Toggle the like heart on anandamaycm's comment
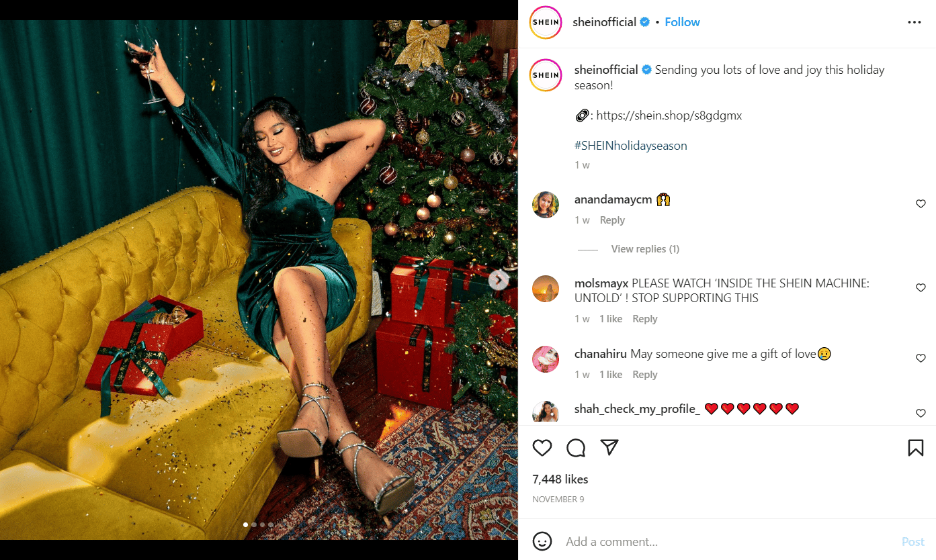936x560 pixels. pos(921,203)
